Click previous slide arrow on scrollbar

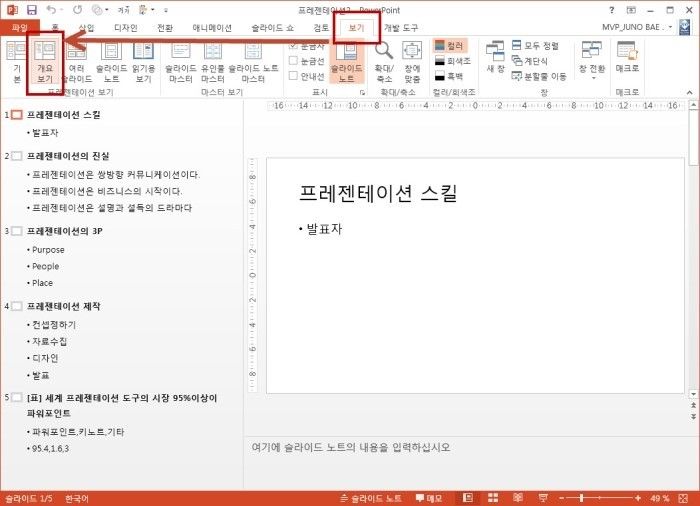coord(693,405)
